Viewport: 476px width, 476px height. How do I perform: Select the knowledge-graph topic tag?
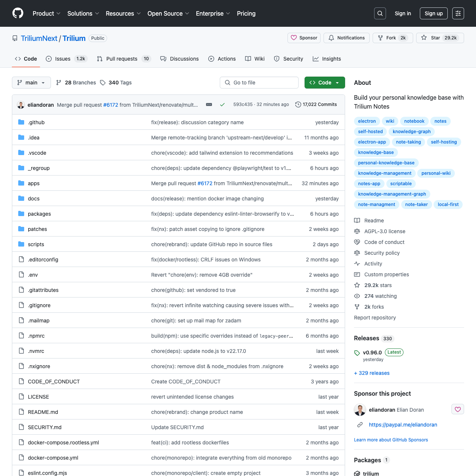[412, 132]
